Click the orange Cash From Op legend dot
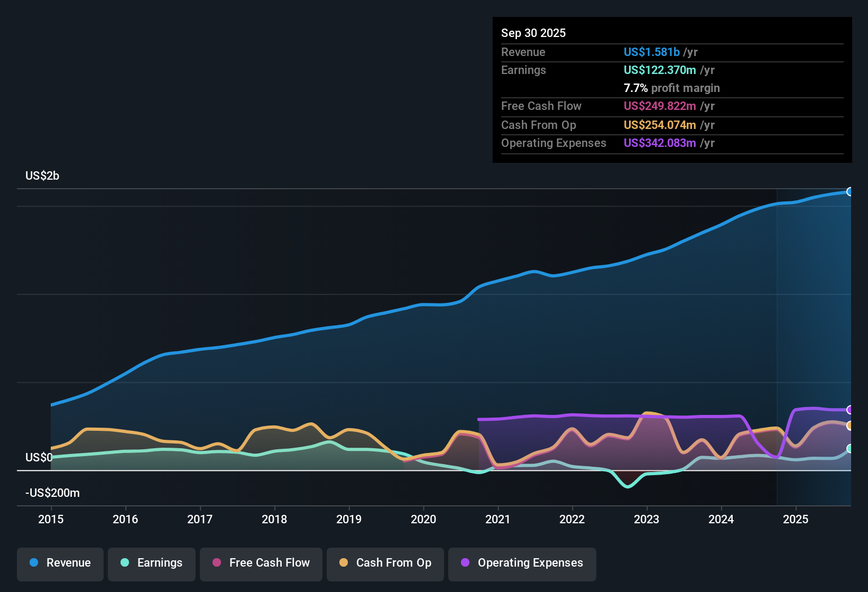868x592 pixels. pyautogui.click(x=343, y=563)
